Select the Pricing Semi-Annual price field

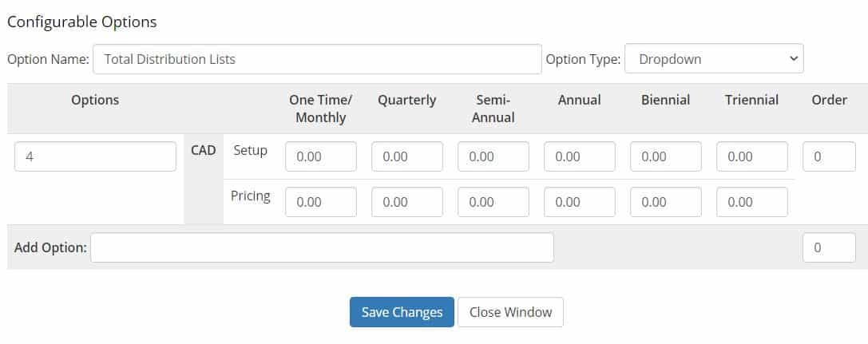click(493, 202)
